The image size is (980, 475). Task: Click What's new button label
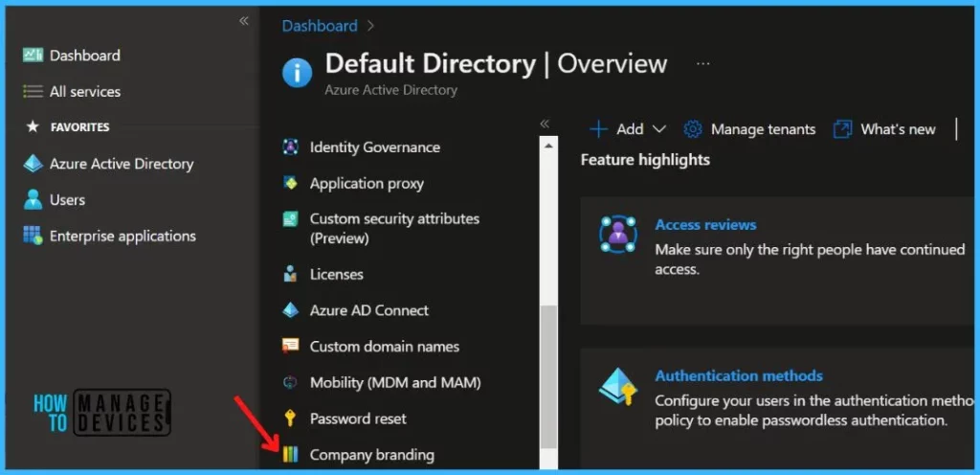(x=898, y=129)
